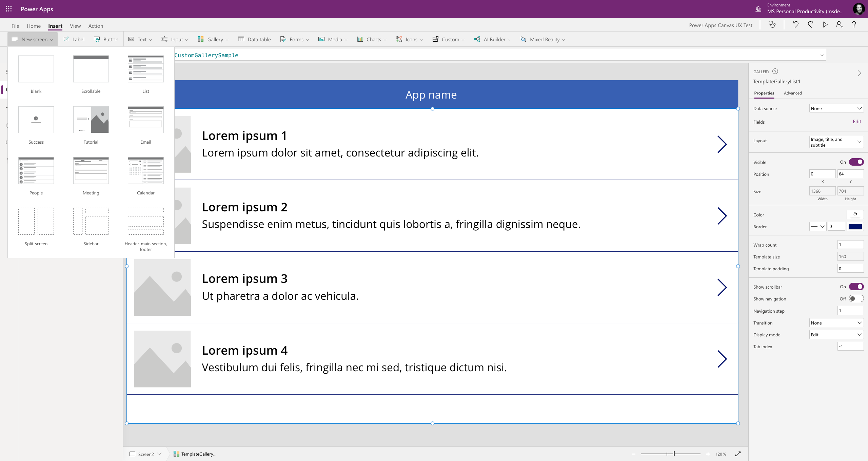
Task: Redo the last action
Action: (810, 24)
